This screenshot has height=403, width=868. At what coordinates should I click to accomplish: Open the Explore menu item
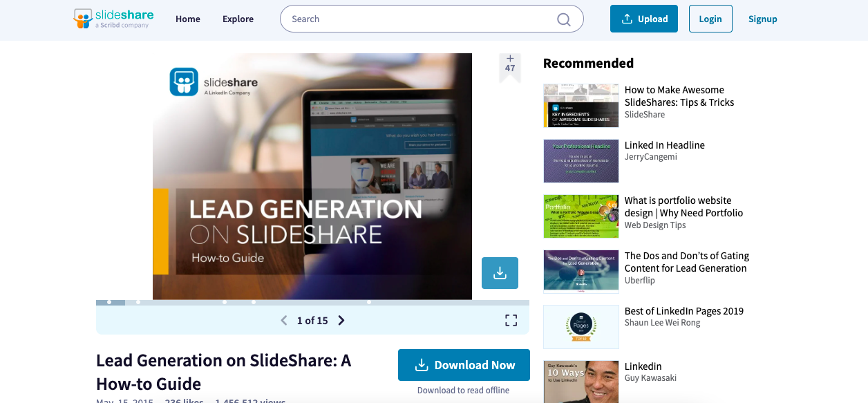(238, 19)
